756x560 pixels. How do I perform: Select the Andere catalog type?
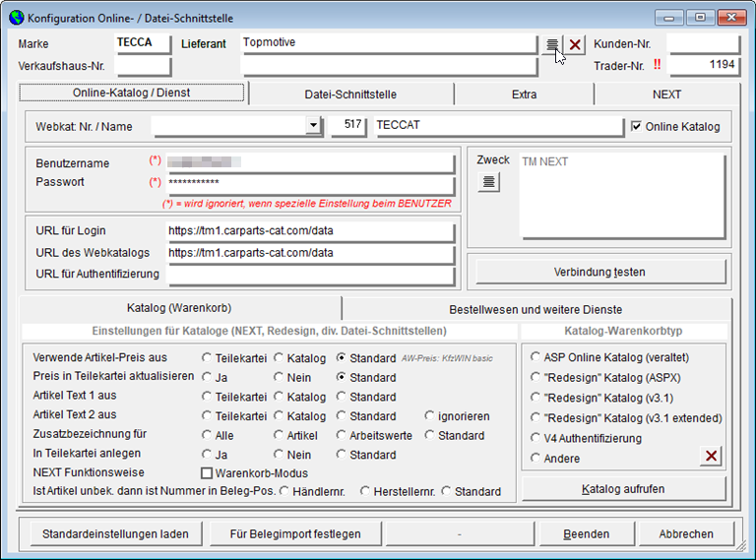535,458
